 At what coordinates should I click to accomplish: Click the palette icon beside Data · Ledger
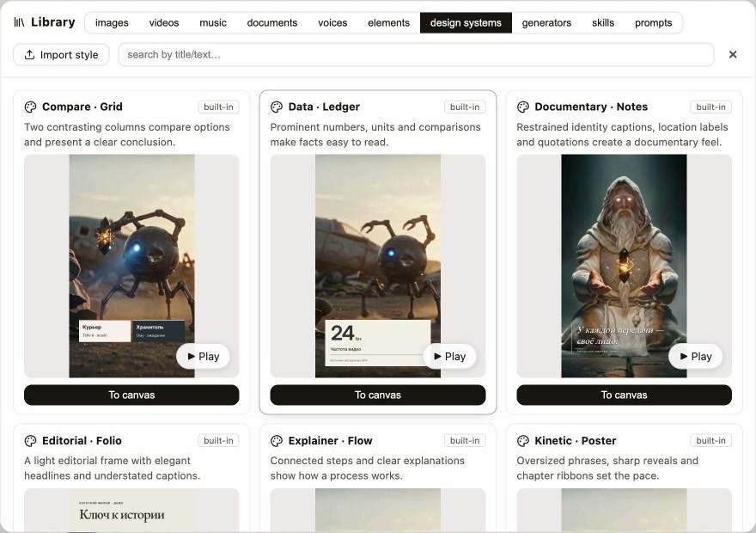[x=277, y=107]
